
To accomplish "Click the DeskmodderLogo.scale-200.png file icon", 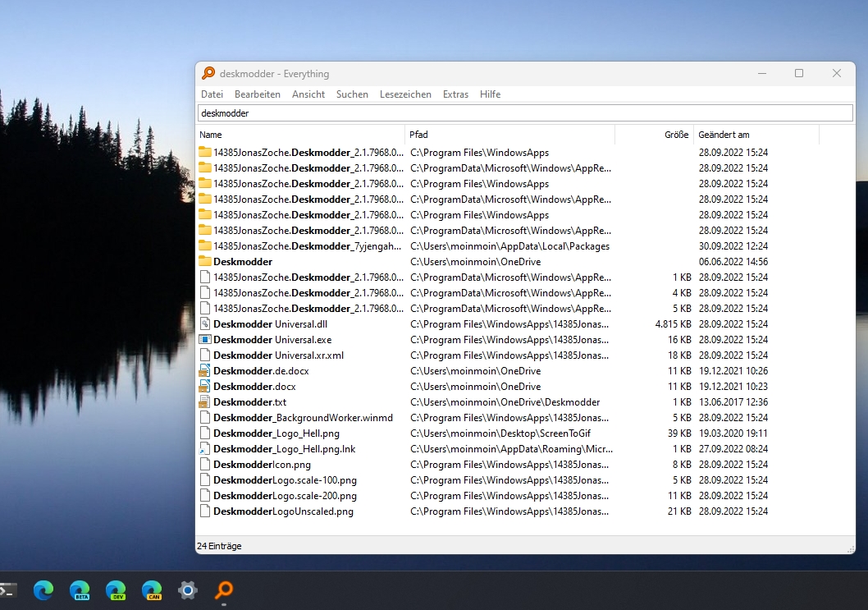I will click(x=205, y=495).
